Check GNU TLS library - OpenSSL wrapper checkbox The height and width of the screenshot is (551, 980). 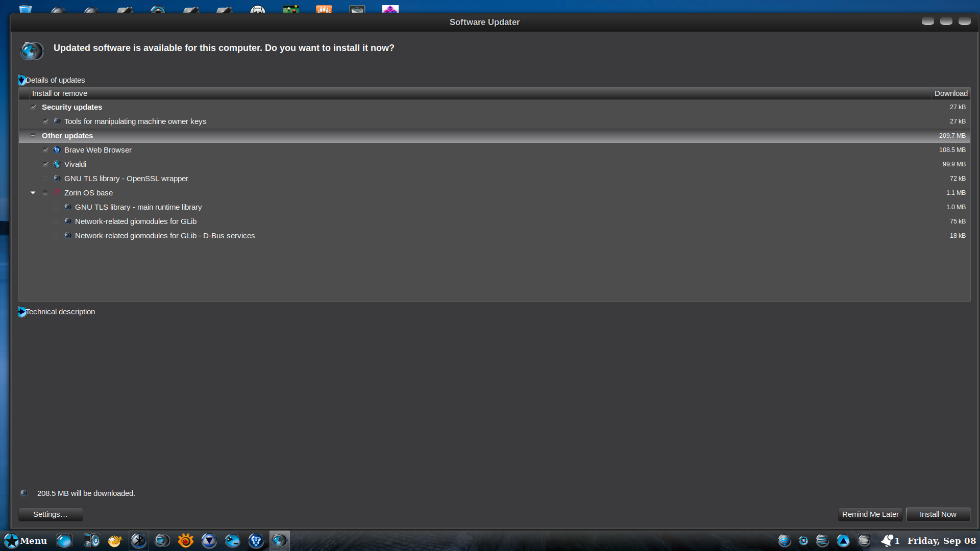(x=45, y=179)
